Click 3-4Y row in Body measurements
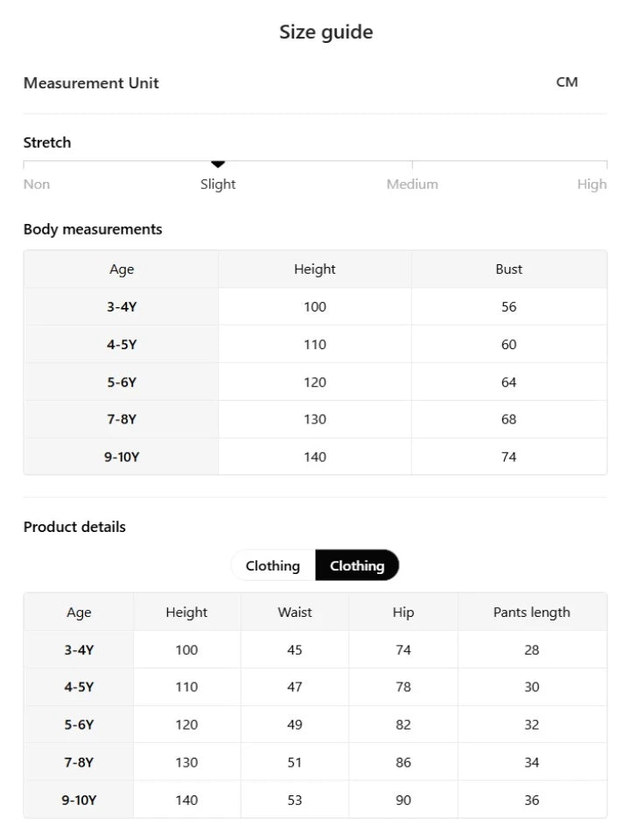Viewport: 630px width, 840px height. pyautogui.click(x=315, y=307)
